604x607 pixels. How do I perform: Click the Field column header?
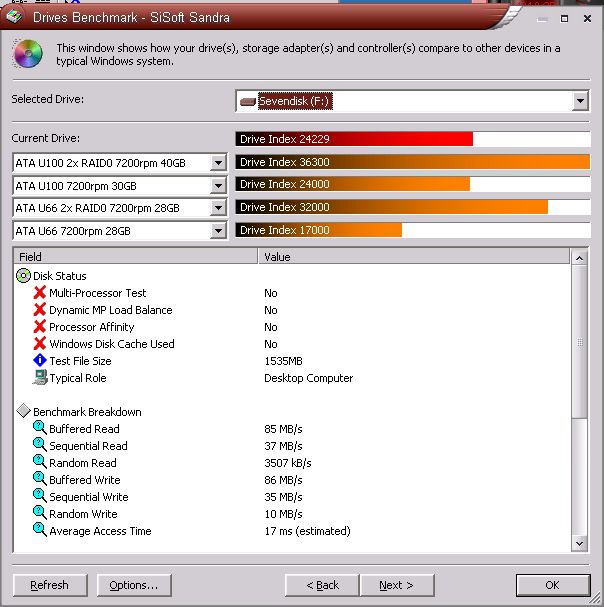point(135,257)
